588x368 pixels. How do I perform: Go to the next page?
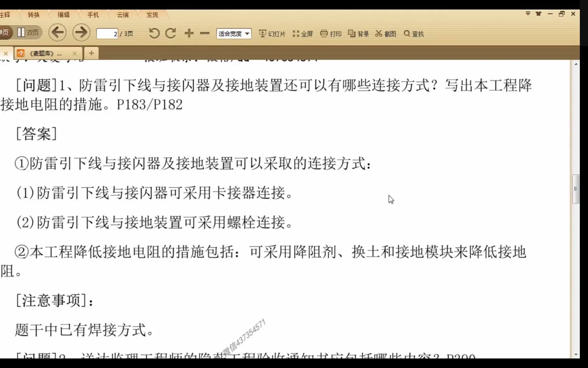click(x=81, y=32)
